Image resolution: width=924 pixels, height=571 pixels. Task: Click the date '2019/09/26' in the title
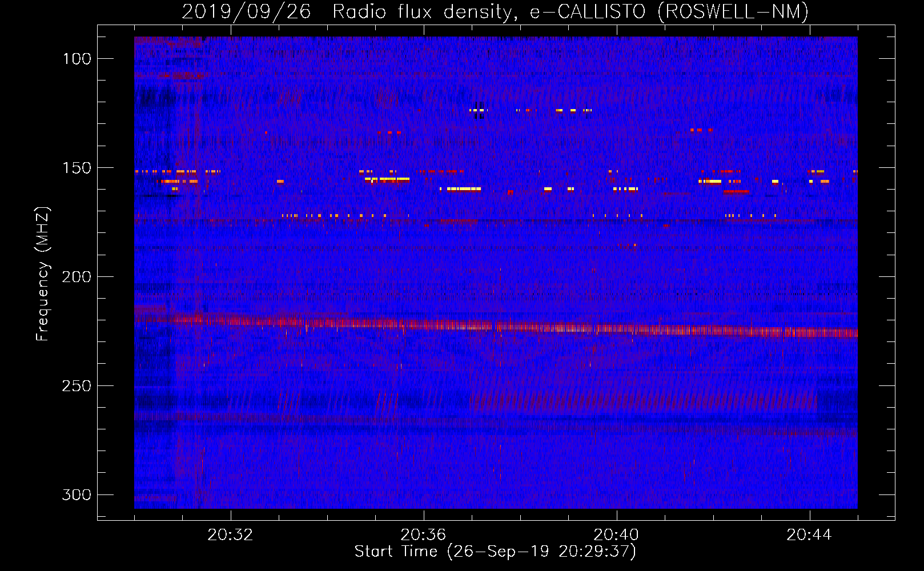pyautogui.click(x=246, y=12)
